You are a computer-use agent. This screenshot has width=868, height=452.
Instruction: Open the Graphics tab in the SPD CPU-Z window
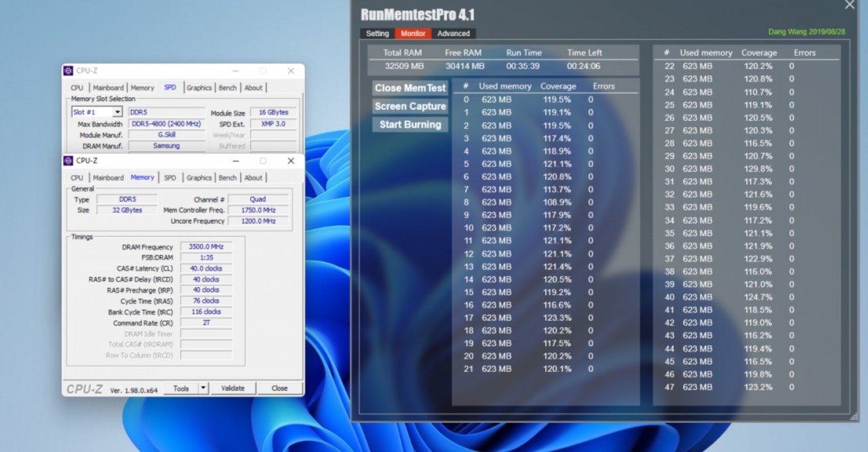point(199,88)
